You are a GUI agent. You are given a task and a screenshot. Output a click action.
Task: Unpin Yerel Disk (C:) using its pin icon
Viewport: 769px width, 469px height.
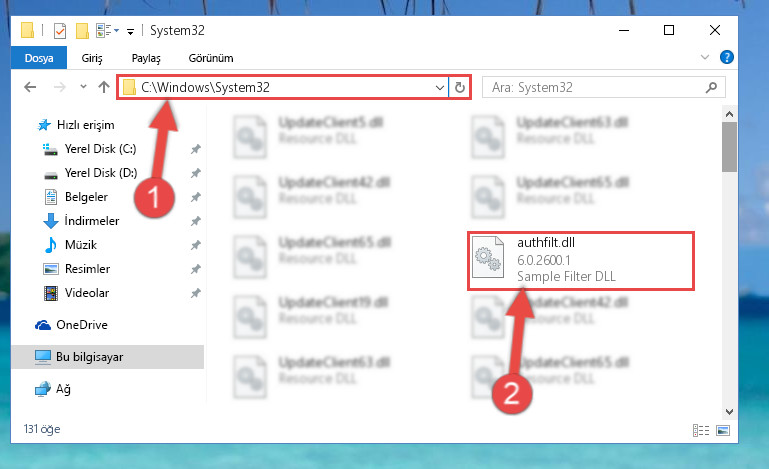pyautogui.click(x=196, y=149)
